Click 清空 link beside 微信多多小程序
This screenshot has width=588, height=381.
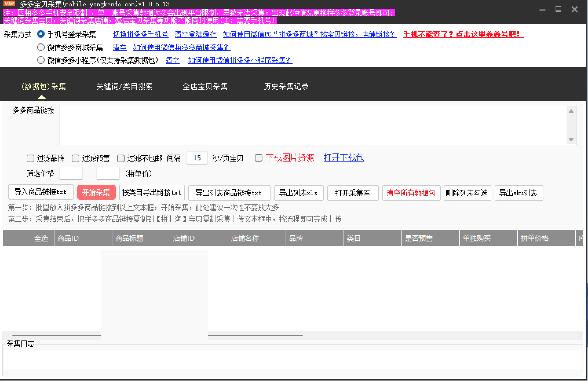pos(172,60)
